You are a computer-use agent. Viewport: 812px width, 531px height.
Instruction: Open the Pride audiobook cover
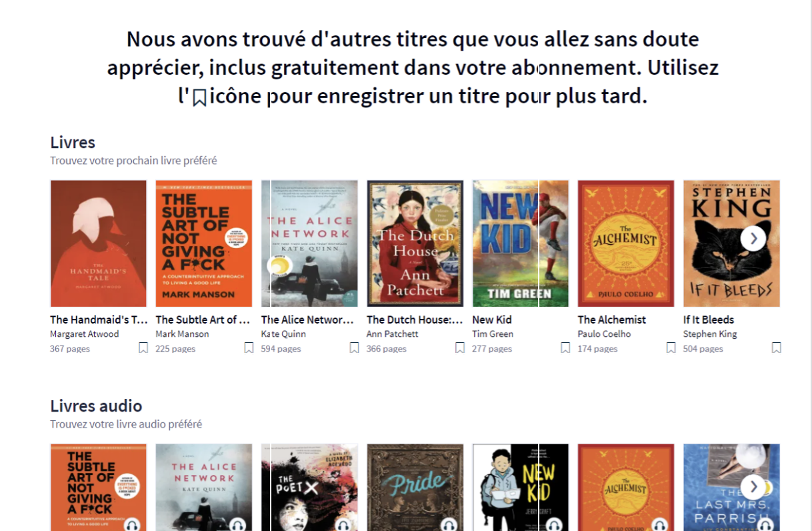pyautogui.click(x=415, y=488)
